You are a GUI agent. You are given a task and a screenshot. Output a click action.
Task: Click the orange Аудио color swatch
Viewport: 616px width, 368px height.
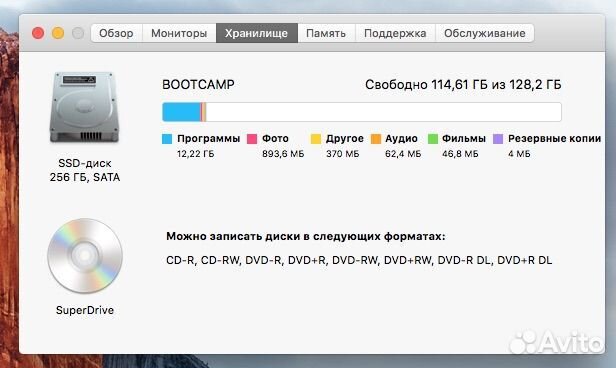point(376,139)
